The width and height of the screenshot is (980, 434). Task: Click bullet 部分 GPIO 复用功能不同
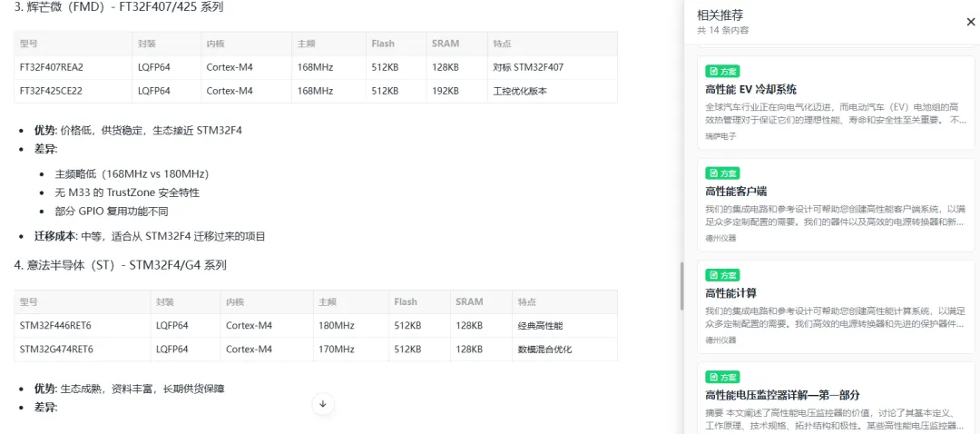[112, 212]
